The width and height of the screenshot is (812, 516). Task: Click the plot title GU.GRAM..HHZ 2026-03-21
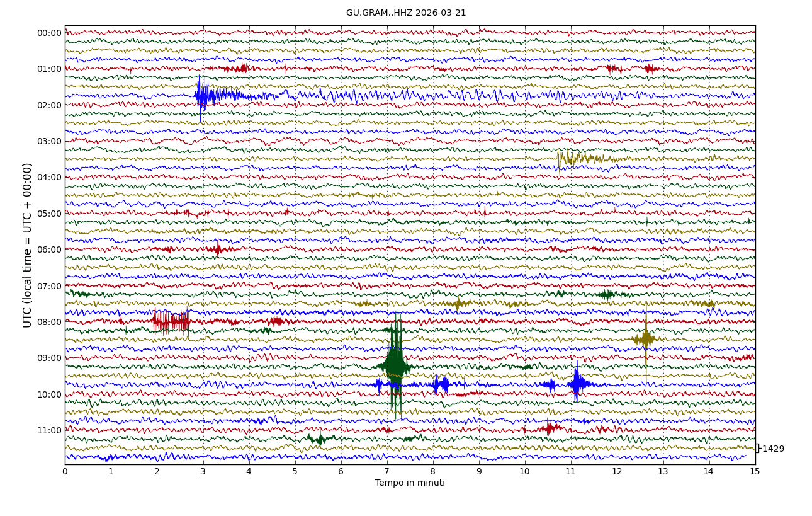(406, 13)
